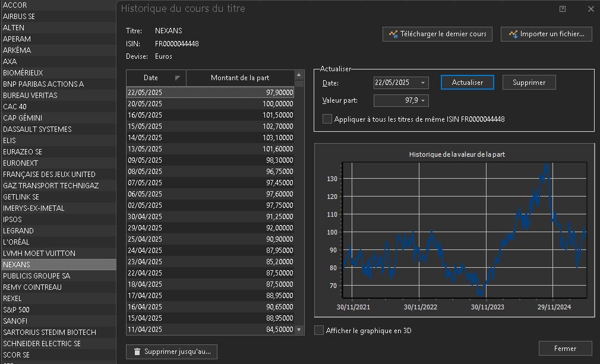Viewport: 600px width, 364px height.
Task: Select REMY COINTREAU in the list
Action: coord(58,287)
